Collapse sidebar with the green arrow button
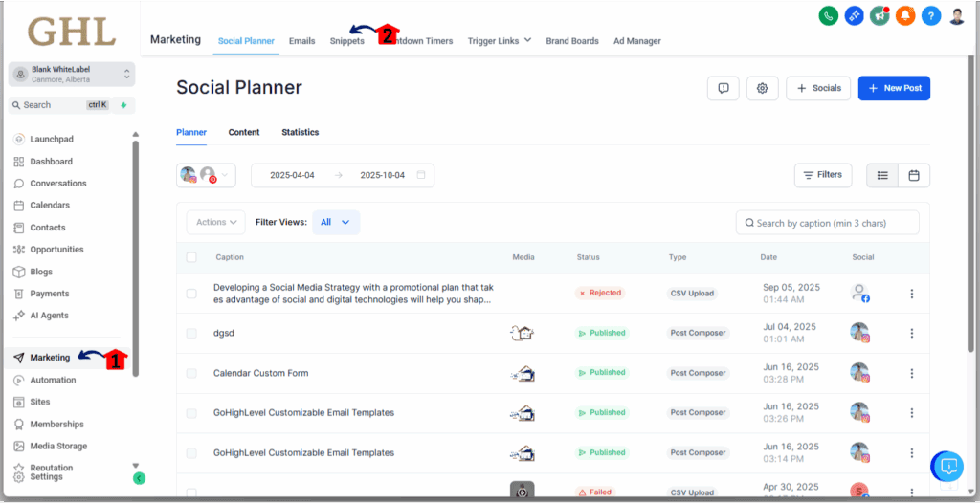Screen dimensions: 980x503 pos(140,479)
